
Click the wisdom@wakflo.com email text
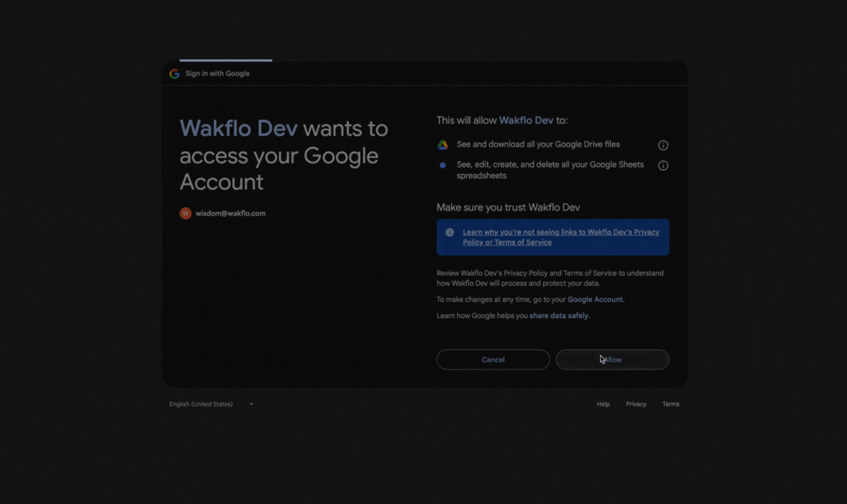tap(229, 213)
